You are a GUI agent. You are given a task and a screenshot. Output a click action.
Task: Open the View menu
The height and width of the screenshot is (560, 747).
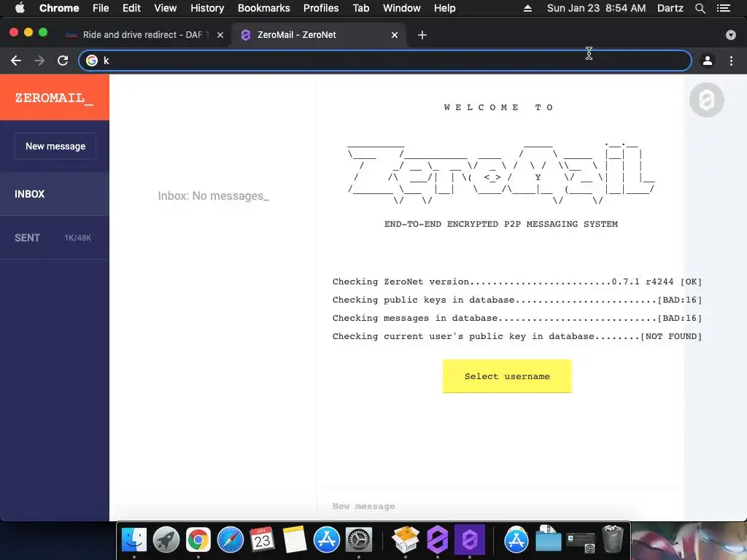click(x=166, y=8)
